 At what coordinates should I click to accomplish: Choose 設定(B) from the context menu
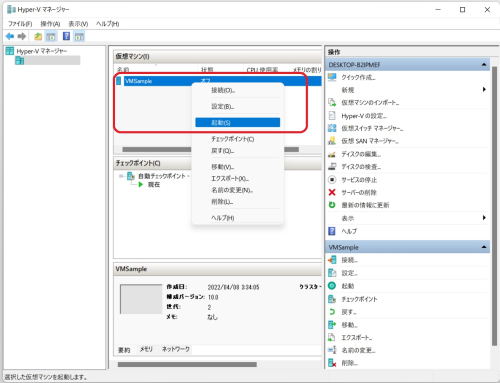[238, 106]
